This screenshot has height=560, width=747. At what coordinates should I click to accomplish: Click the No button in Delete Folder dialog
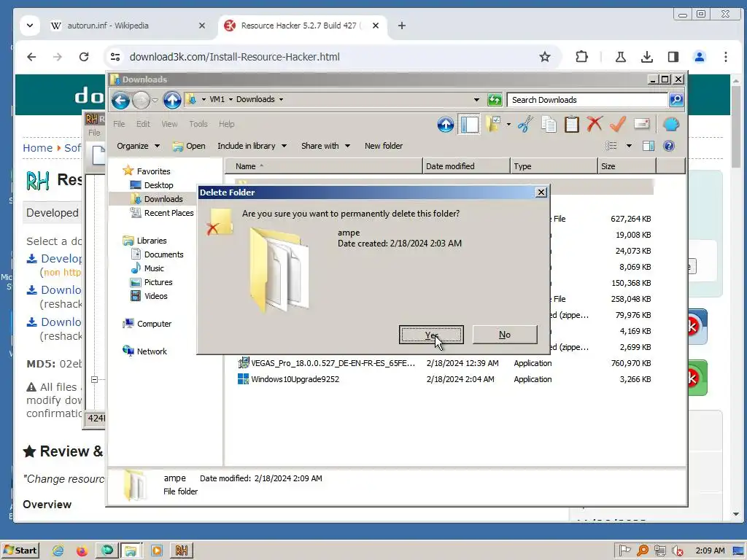505,335
